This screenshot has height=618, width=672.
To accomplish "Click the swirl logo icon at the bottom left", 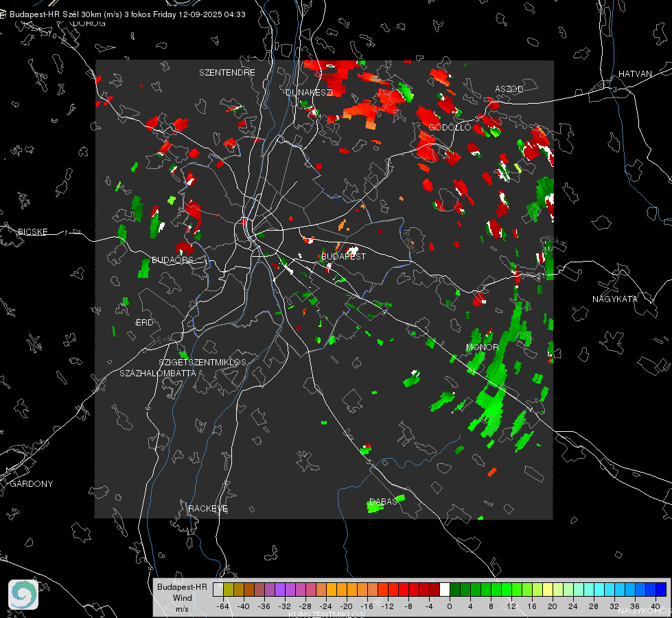I will click(23, 595).
